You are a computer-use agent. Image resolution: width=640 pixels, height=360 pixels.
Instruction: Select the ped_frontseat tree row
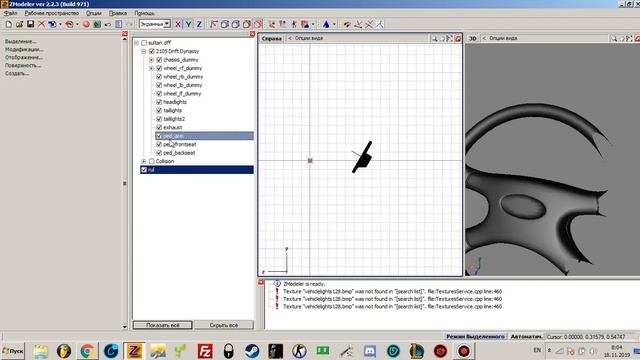click(x=180, y=144)
